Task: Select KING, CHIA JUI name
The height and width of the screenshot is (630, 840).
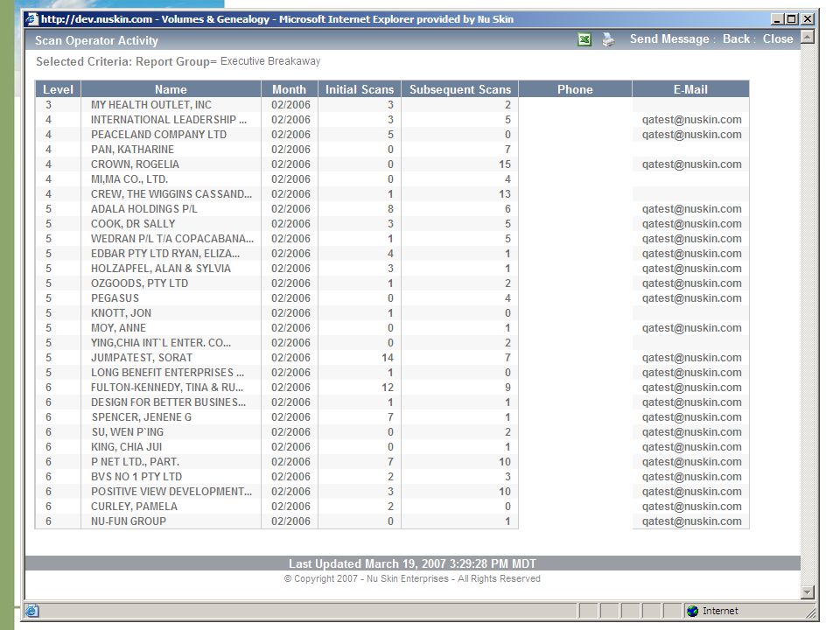Action: tap(126, 447)
